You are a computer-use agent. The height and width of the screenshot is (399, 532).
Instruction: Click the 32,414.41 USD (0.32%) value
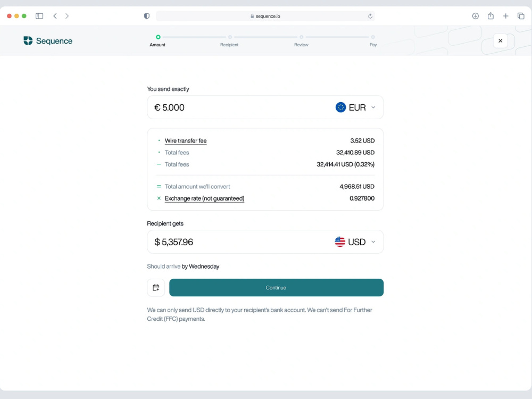point(345,164)
